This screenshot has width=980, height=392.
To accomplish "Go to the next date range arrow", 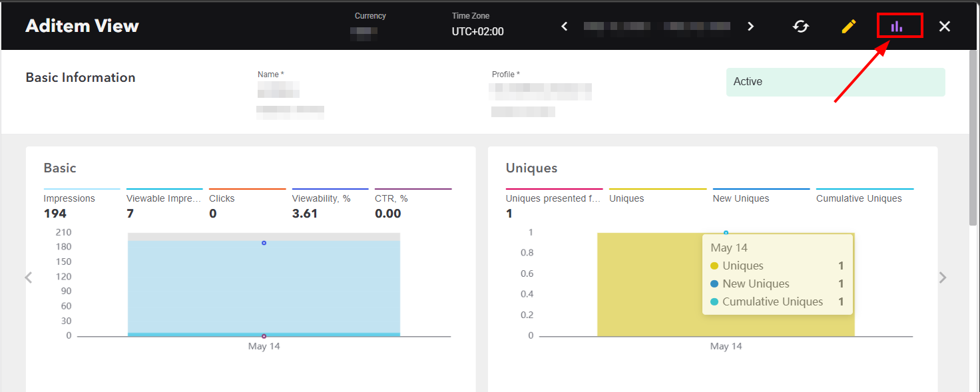I will [750, 26].
